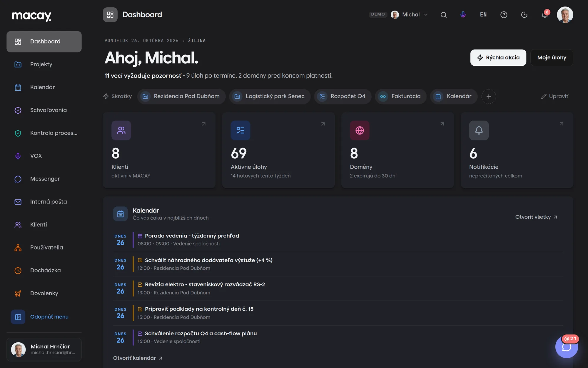Open the search icon in top bar
The image size is (588, 368).
point(444,15)
